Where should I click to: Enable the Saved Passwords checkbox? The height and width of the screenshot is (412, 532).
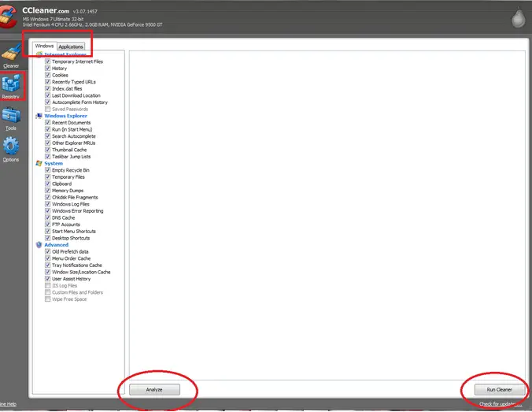pyautogui.click(x=48, y=109)
